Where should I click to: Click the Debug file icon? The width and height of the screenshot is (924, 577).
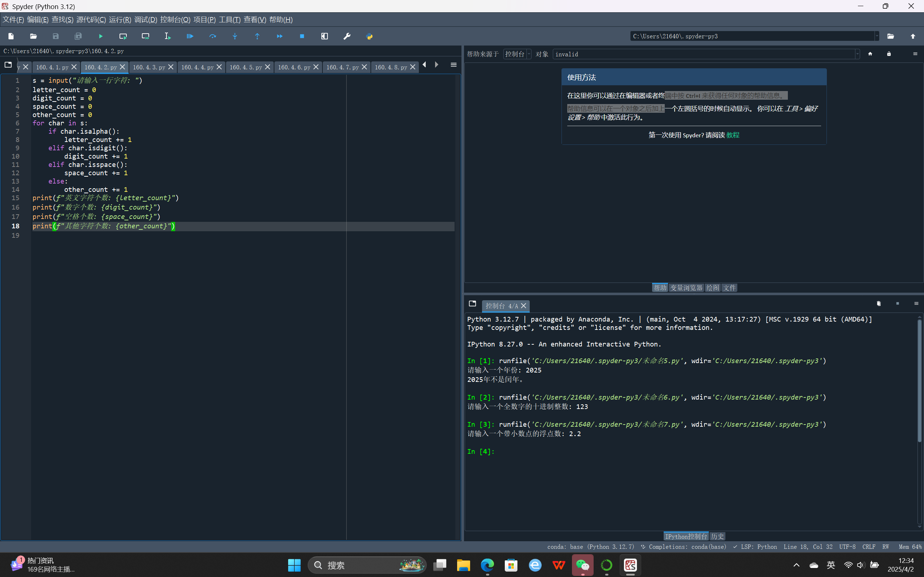point(190,36)
